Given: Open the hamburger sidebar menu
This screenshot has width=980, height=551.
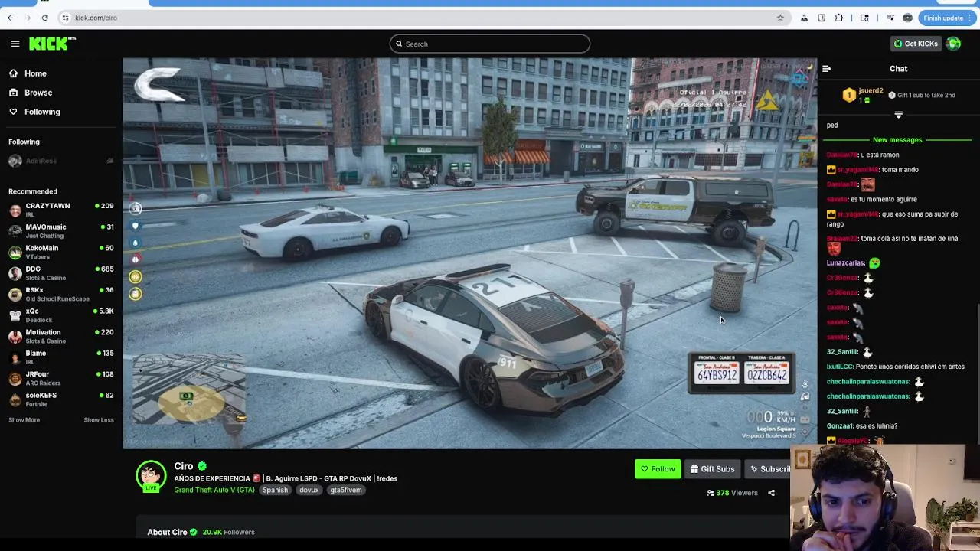Looking at the screenshot, I should tap(15, 44).
